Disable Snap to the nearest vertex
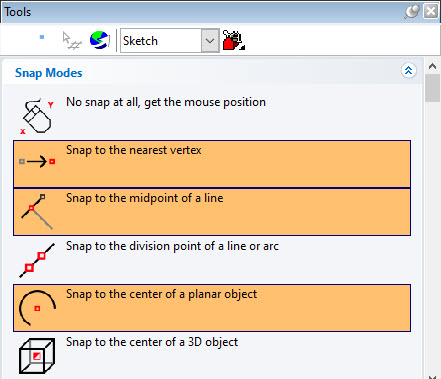 click(212, 164)
